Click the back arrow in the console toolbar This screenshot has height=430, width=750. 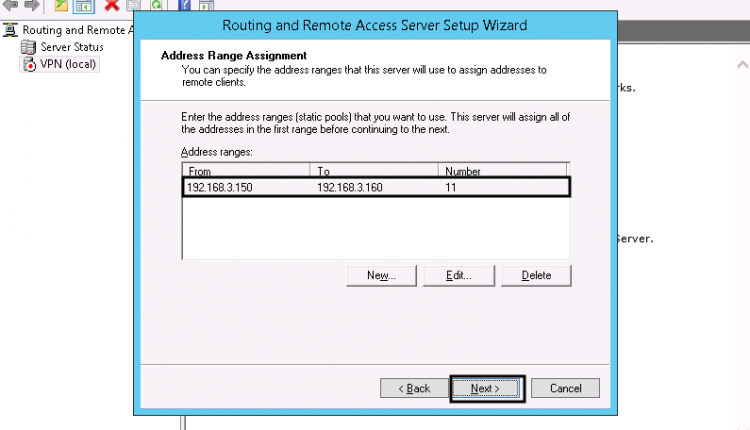click(x=10, y=5)
